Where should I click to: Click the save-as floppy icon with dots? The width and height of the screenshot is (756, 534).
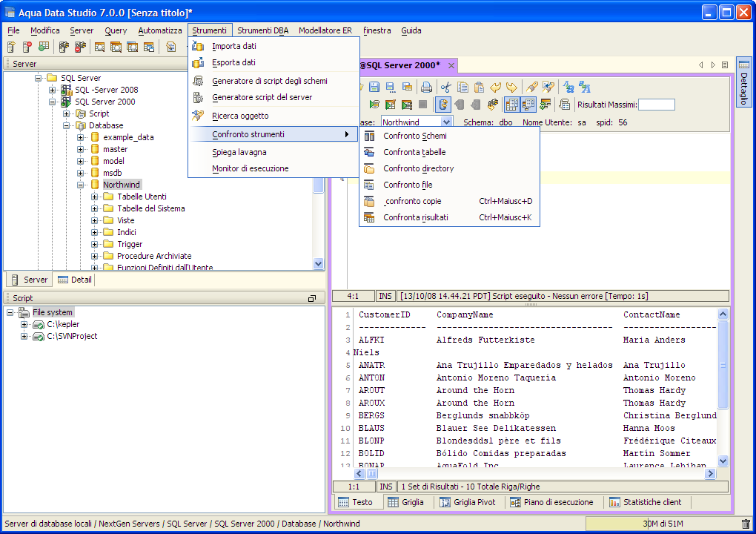pyautogui.click(x=391, y=88)
